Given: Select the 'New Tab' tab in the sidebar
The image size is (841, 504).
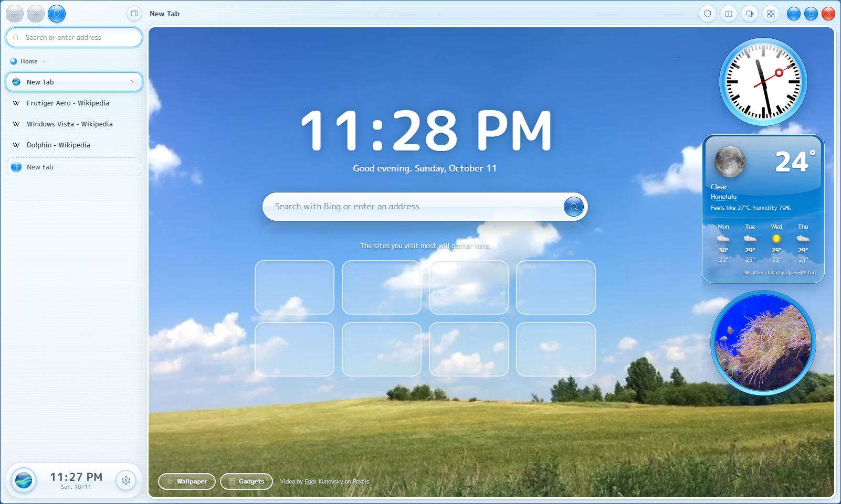Looking at the screenshot, I should (x=74, y=82).
